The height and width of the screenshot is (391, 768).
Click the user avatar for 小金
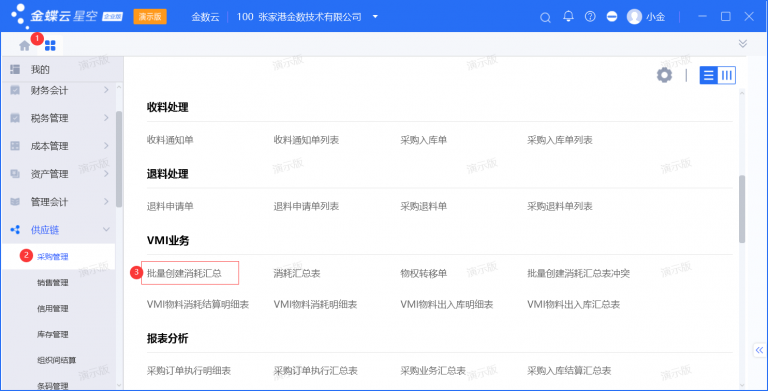634,17
